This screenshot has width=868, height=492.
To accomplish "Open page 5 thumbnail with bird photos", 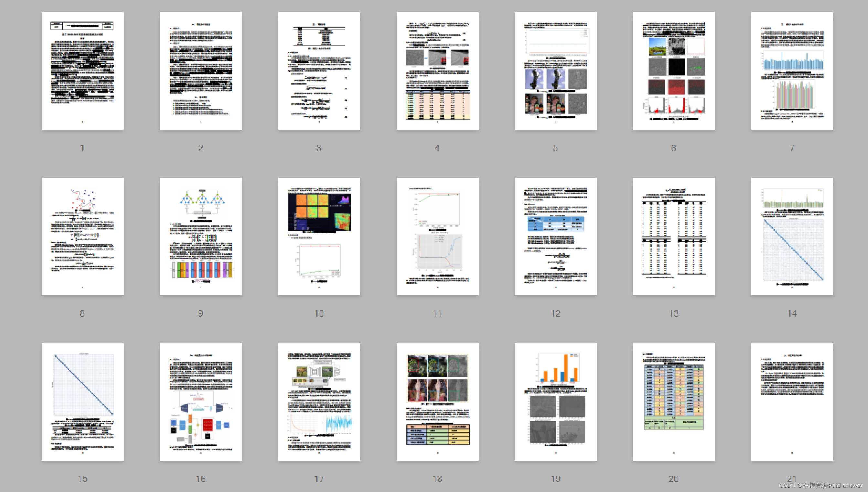I will coord(556,71).
